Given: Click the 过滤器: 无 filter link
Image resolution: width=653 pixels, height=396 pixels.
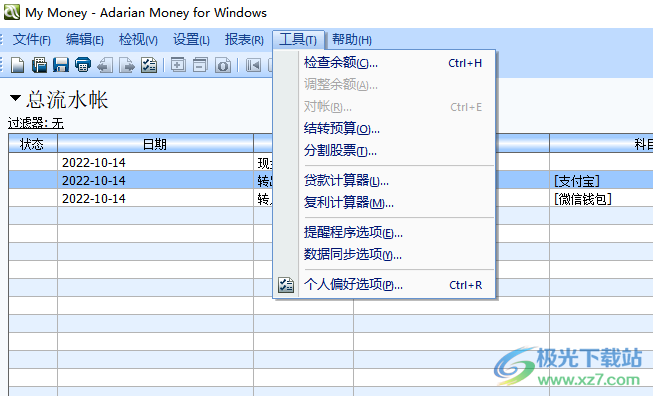Looking at the screenshot, I should (36, 123).
